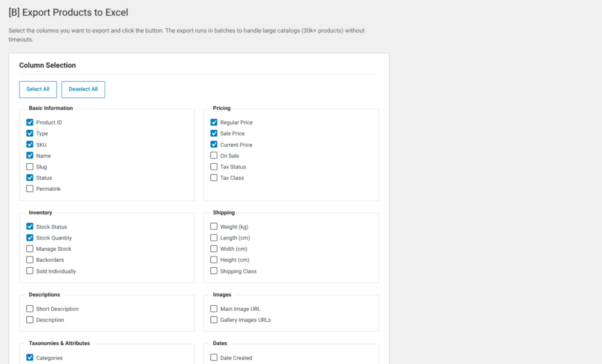Select the Short Description checkbox
This screenshot has width=602, height=364.
coord(29,308)
